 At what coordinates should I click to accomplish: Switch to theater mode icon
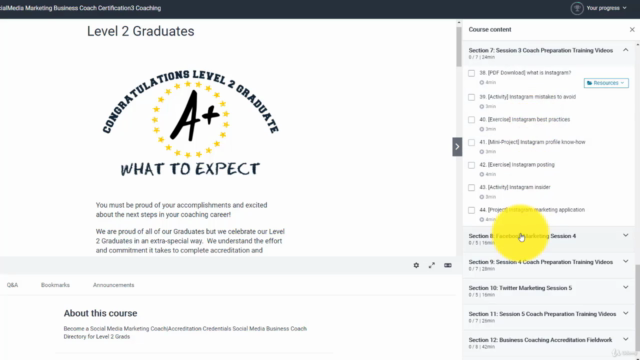[x=448, y=265]
